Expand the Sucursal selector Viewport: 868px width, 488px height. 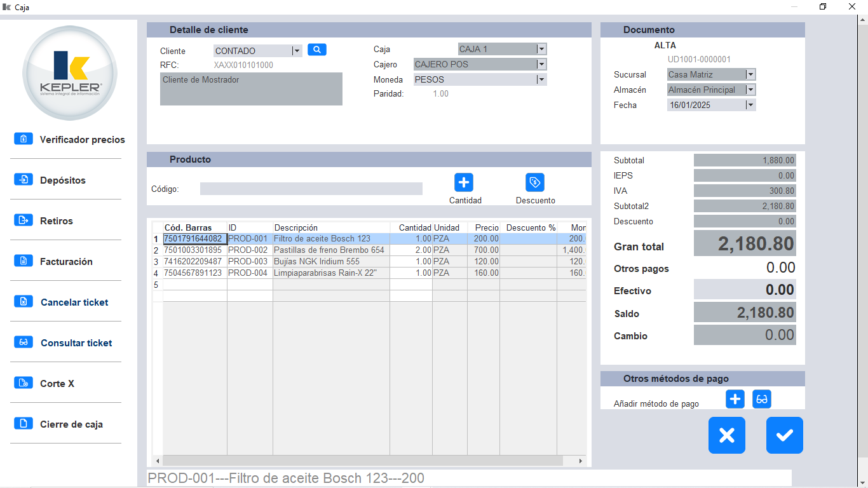(750, 74)
